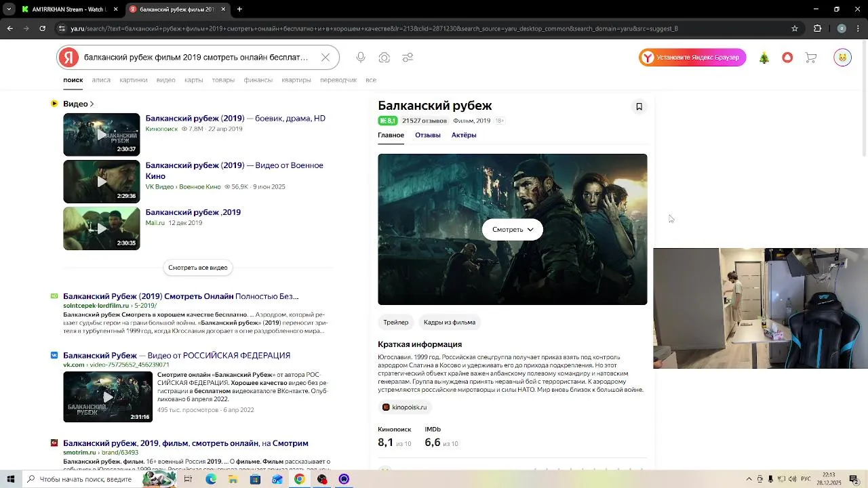This screenshot has width=868, height=488.
Task: Open kinopoisk.ru source link
Action: 405,407
